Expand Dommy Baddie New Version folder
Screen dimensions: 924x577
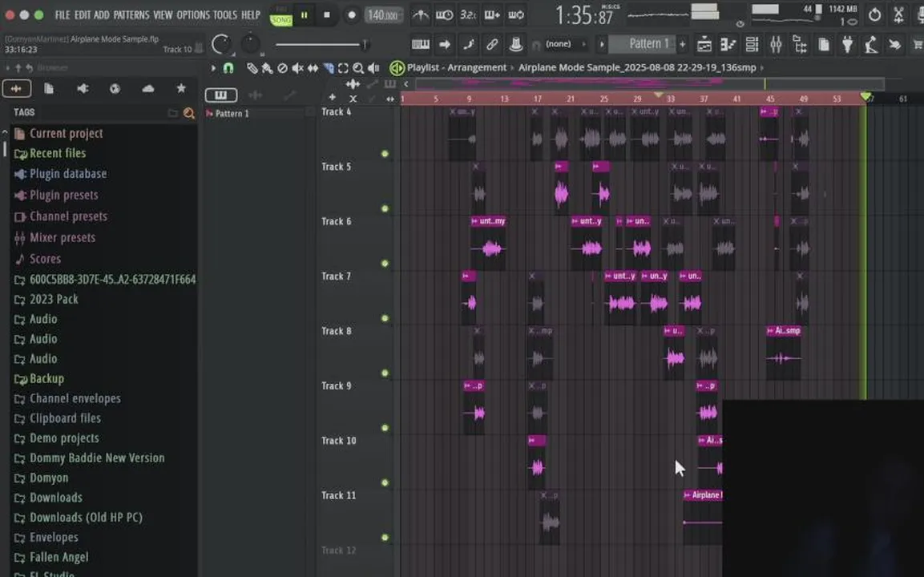(x=97, y=458)
